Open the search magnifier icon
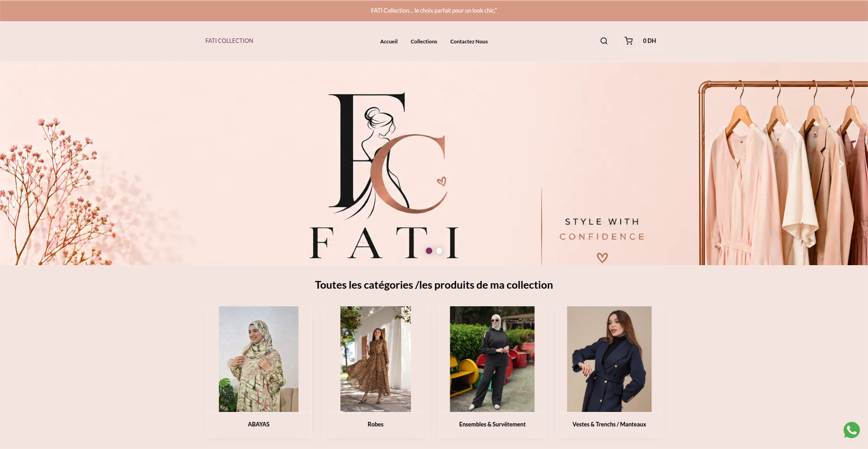This screenshot has width=868, height=449. tap(604, 41)
